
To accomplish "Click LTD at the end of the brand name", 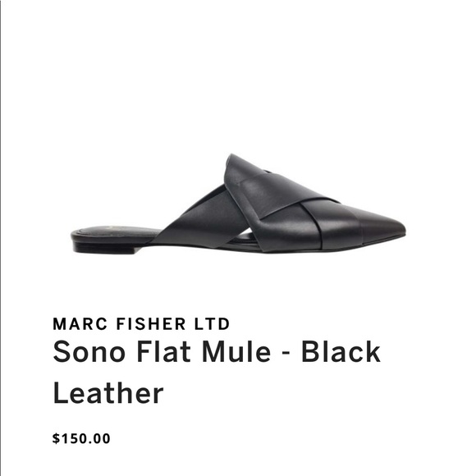I will 213,323.
